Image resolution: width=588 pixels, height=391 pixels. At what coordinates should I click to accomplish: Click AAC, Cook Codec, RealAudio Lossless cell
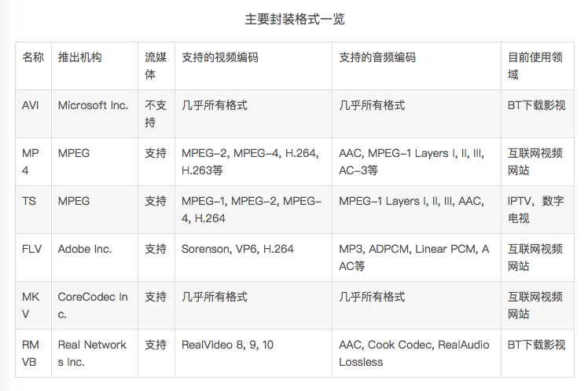417,353
